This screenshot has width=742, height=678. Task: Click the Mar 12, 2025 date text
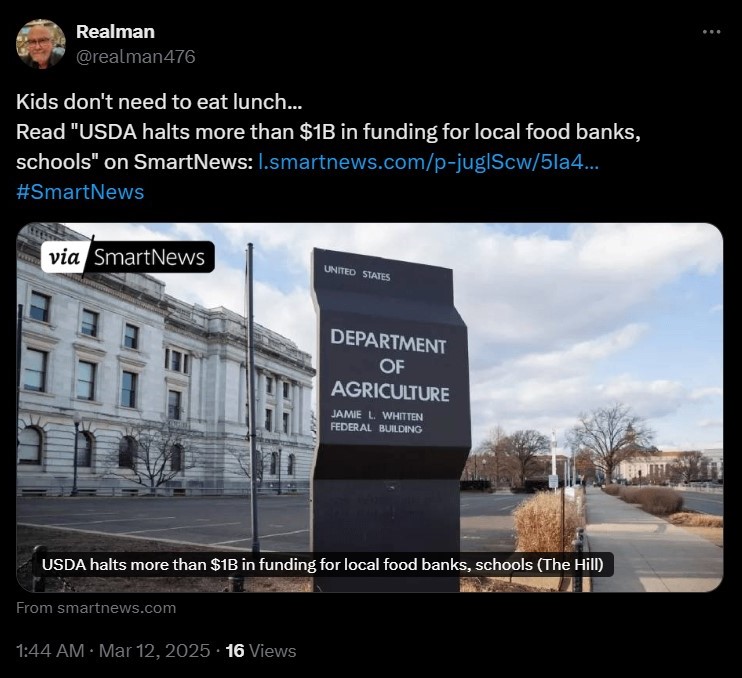[154, 651]
